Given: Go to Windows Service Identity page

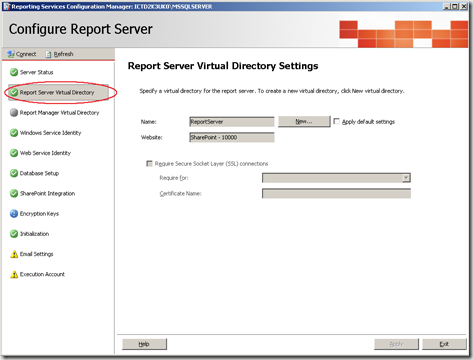Looking at the screenshot, I should coord(50,133).
